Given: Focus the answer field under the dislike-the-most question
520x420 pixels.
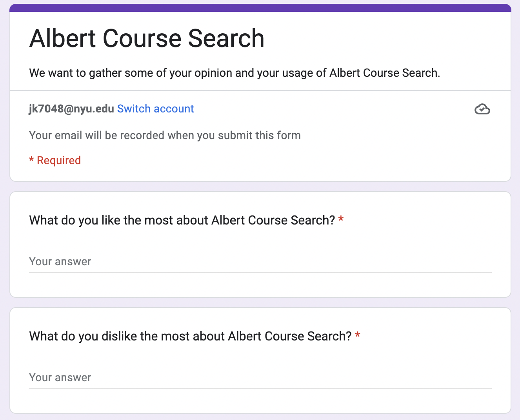Looking at the screenshot, I should click(x=260, y=377).
